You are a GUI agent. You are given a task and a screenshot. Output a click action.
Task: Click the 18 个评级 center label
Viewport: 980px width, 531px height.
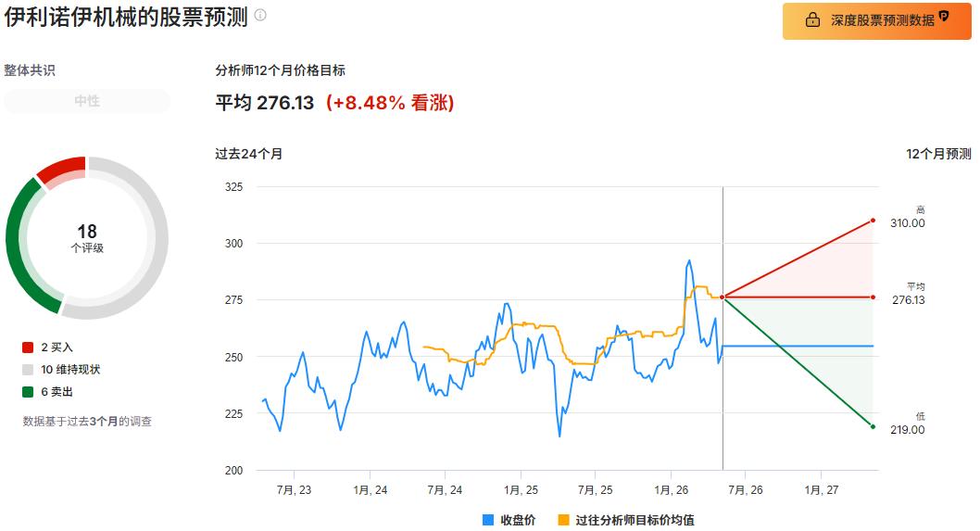pyautogui.click(x=87, y=238)
